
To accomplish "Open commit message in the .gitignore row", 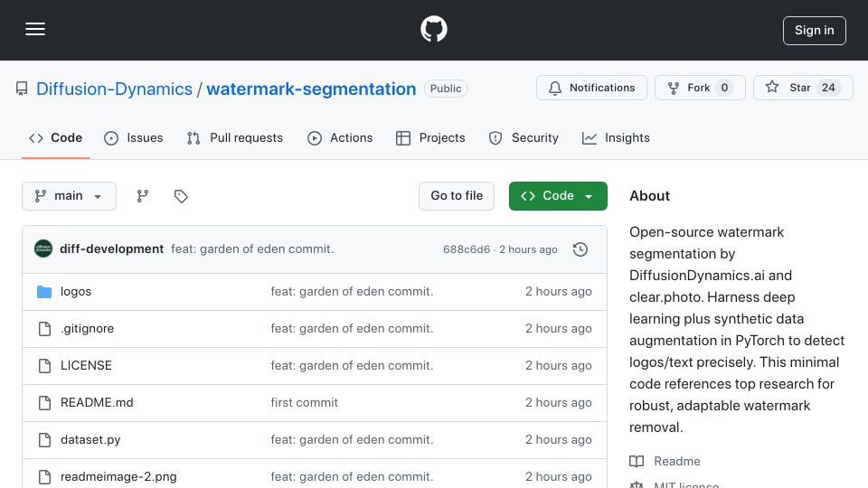I will [352, 329].
